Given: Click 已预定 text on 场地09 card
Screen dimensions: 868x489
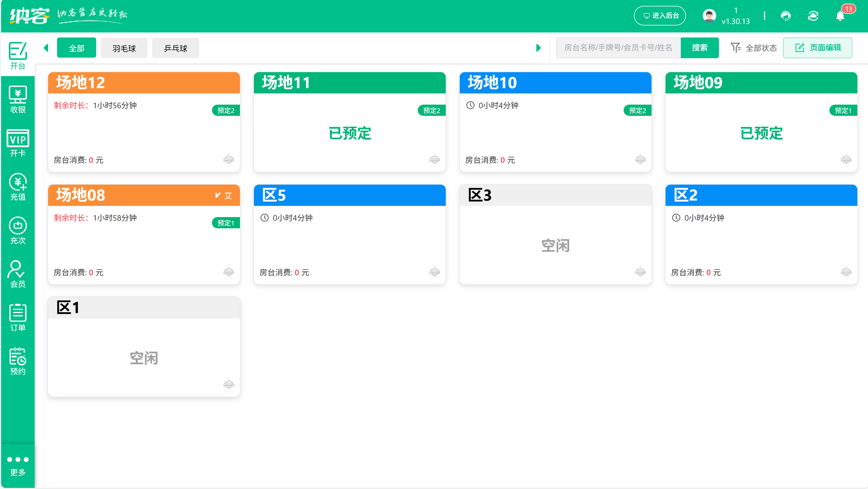Looking at the screenshot, I should 761,133.
